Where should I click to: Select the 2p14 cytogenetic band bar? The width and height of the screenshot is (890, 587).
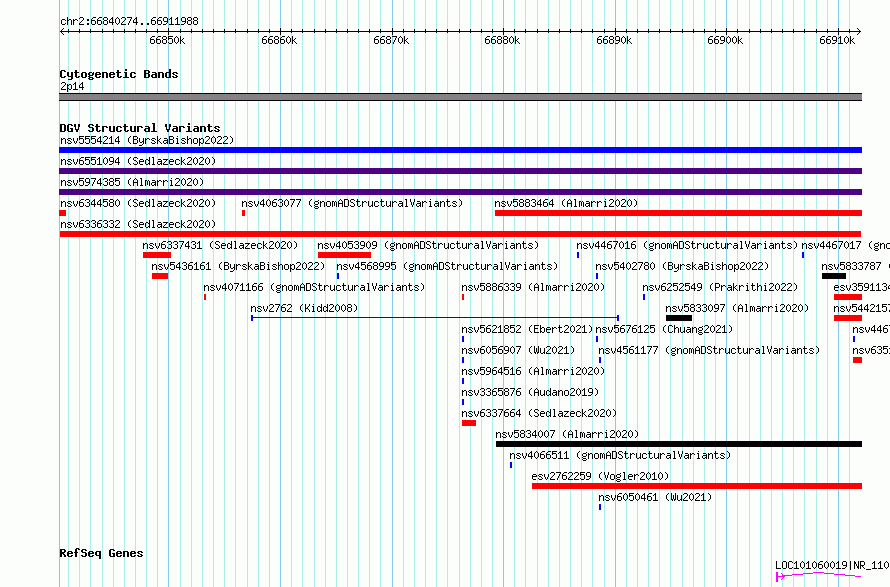pyautogui.click(x=460, y=97)
